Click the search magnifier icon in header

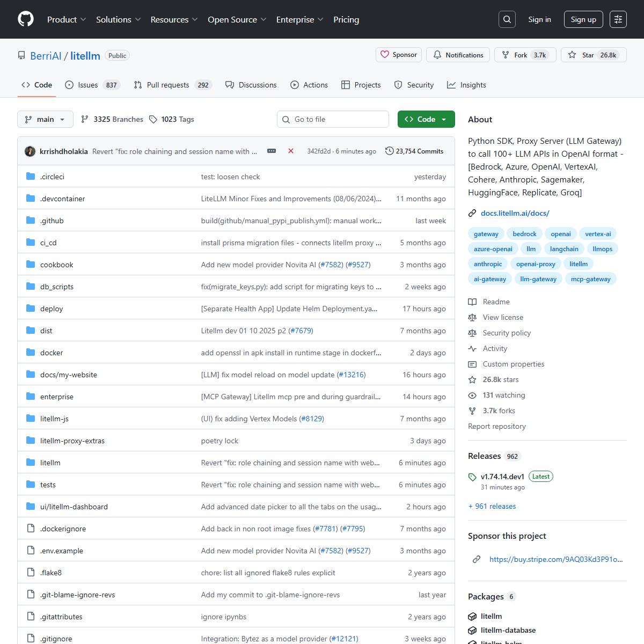[x=507, y=19]
